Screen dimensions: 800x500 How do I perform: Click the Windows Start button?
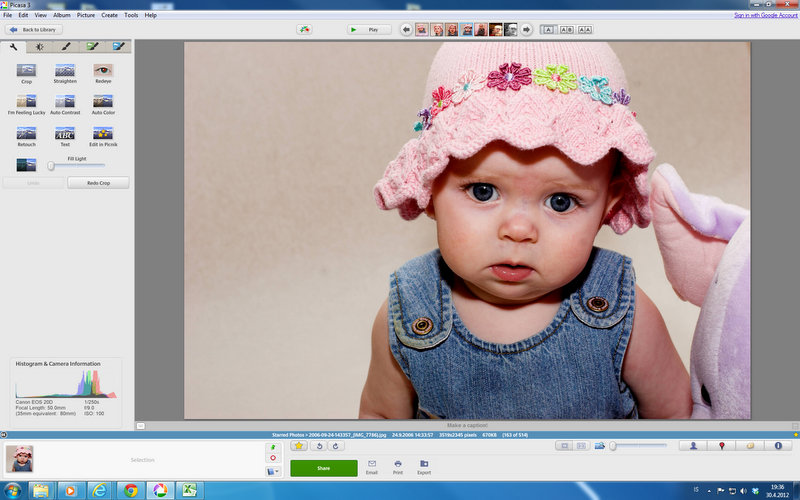tap(12, 490)
